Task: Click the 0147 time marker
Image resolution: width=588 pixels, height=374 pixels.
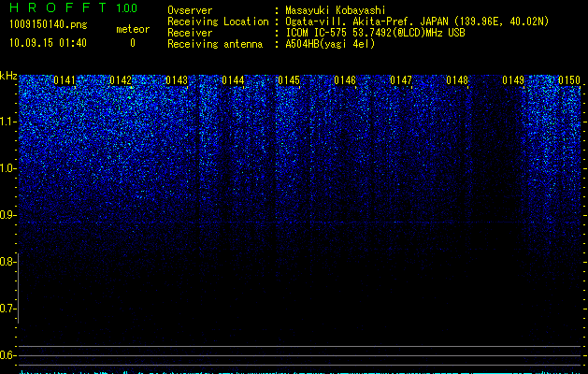Action: [x=401, y=80]
